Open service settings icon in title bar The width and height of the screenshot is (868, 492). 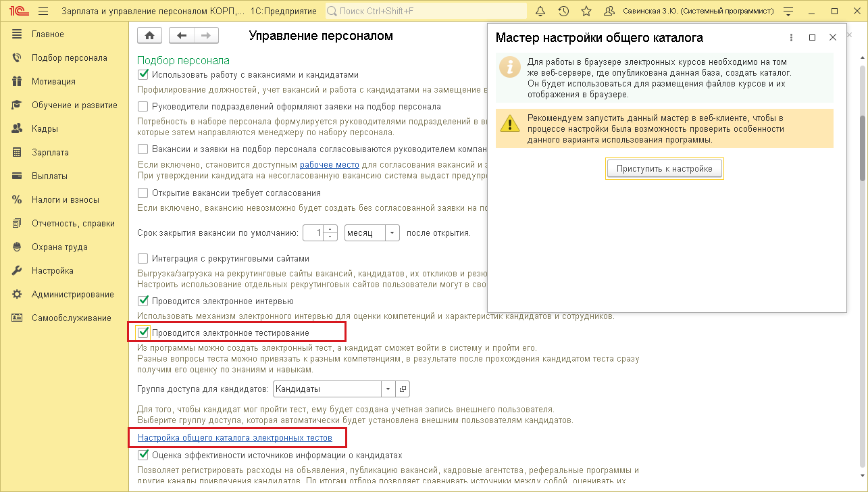click(x=788, y=11)
